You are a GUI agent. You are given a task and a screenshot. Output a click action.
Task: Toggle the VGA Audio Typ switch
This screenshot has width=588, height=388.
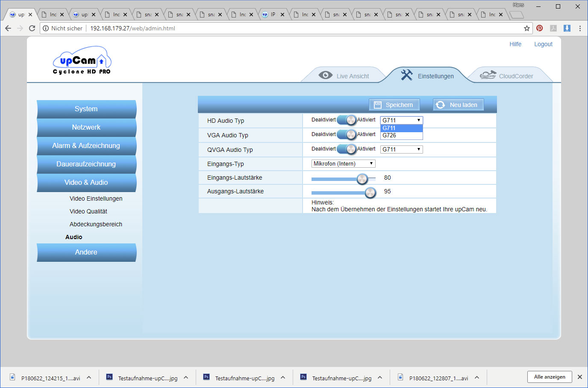tap(346, 135)
